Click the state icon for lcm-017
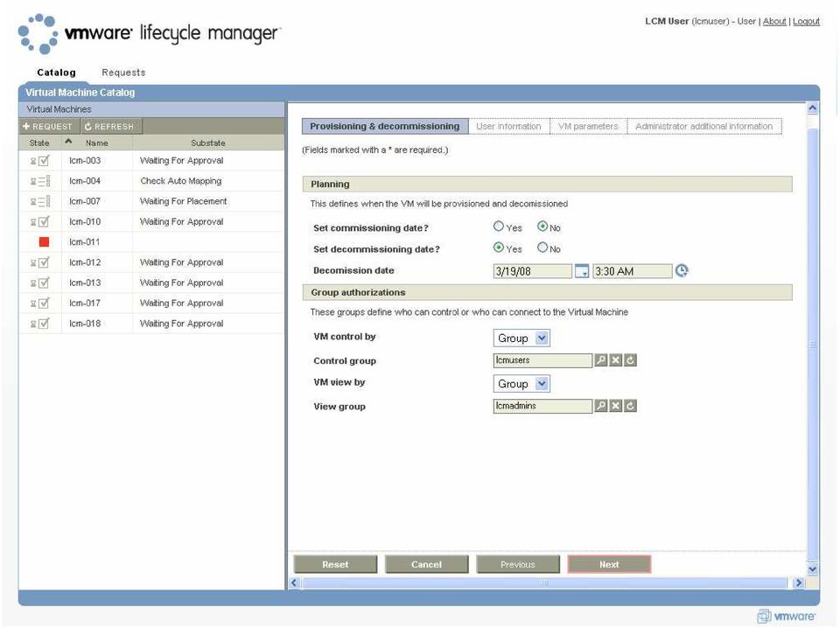This screenshot has height=628, width=840. click(40, 303)
